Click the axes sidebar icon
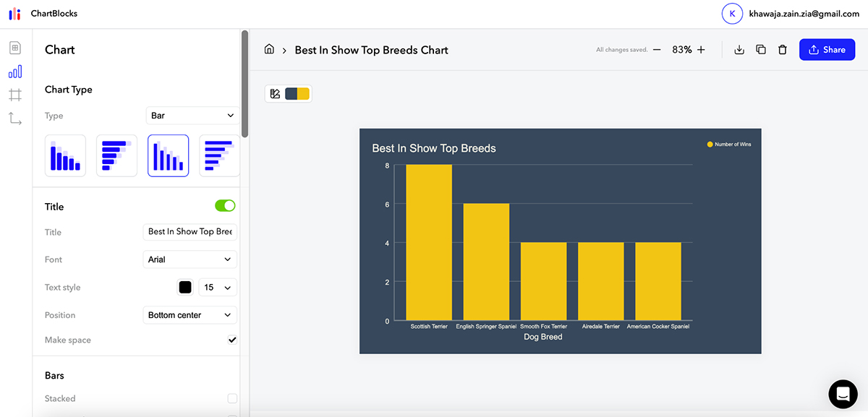Screen dimensions: 868x417 click(x=15, y=119)
